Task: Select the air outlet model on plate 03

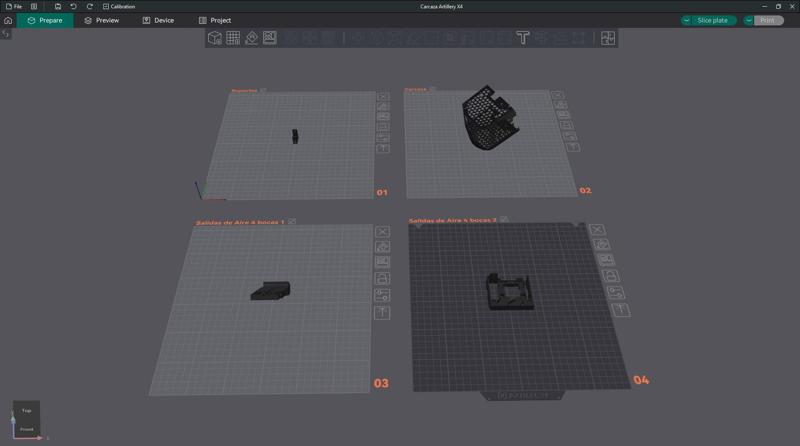Action: 271,291
